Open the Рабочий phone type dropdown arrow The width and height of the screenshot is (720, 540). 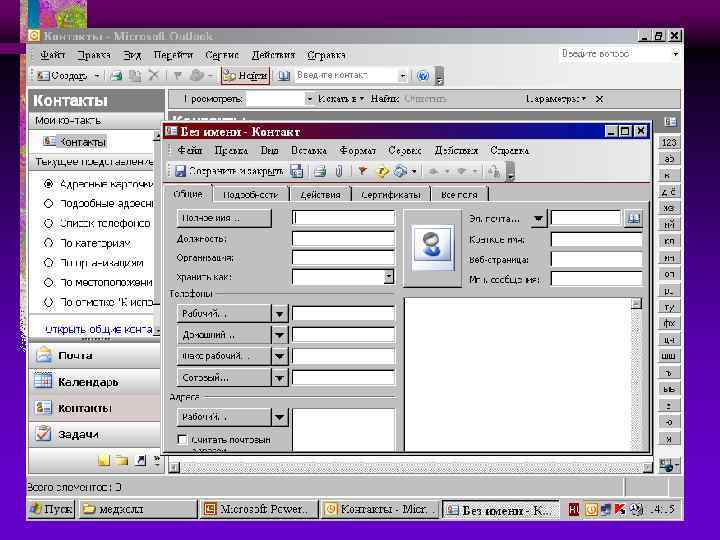[x=279, y=314]
